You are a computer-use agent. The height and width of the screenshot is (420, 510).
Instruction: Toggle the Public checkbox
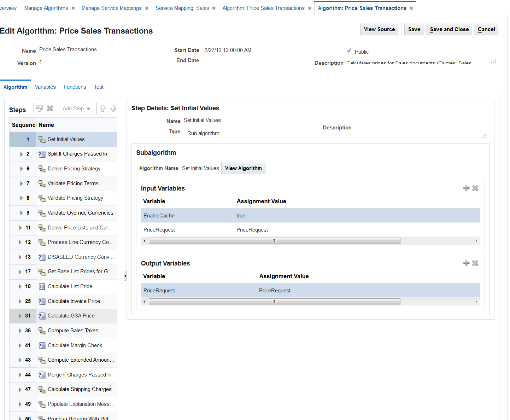click(349, 51)
